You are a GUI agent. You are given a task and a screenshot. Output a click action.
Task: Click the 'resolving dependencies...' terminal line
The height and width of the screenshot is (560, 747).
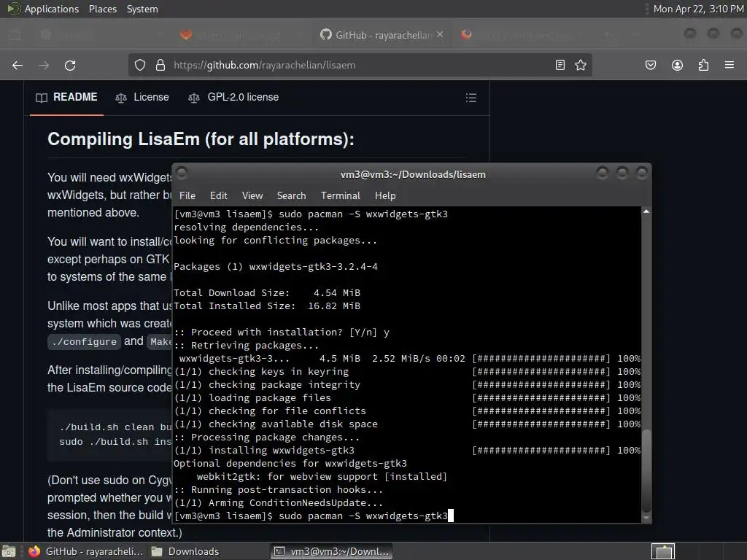click(x=247, y=227)
